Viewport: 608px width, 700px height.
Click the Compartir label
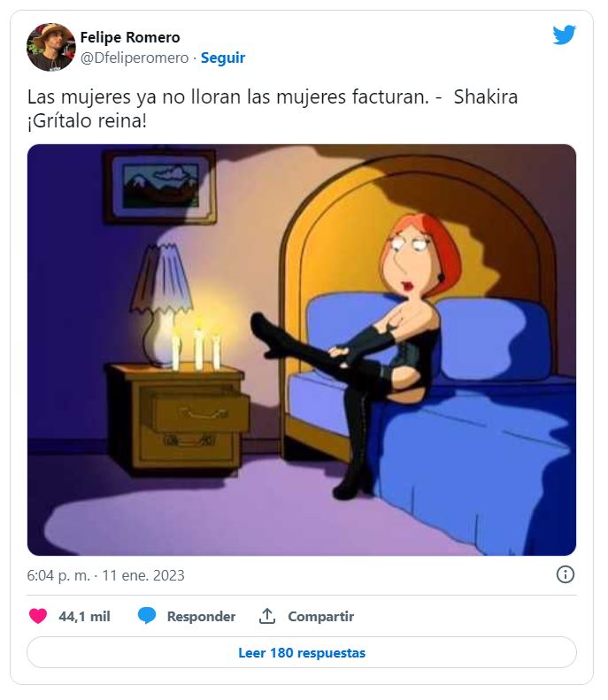coord(320,617)
